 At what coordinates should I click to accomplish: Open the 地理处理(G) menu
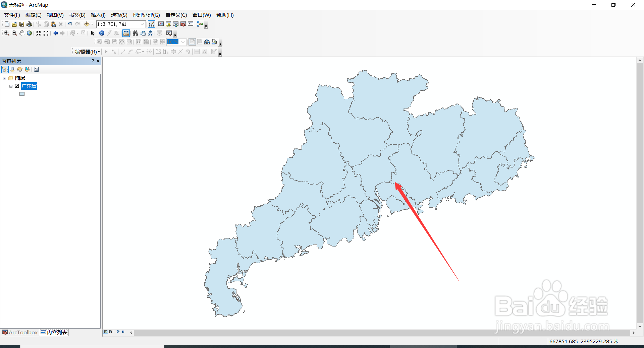[146, 15]
